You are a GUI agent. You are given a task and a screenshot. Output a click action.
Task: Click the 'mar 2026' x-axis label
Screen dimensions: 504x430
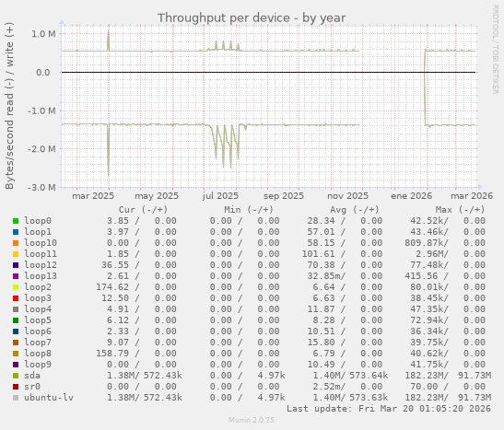point(472,196)
